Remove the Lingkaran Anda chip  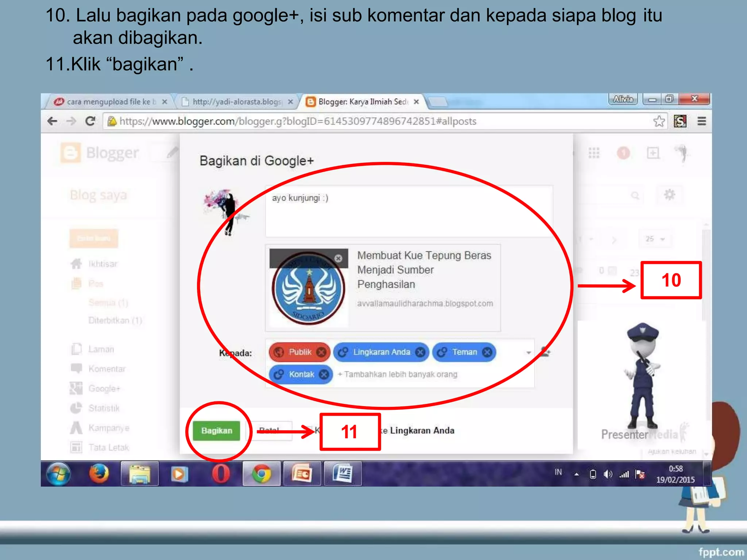pos(420,352)
